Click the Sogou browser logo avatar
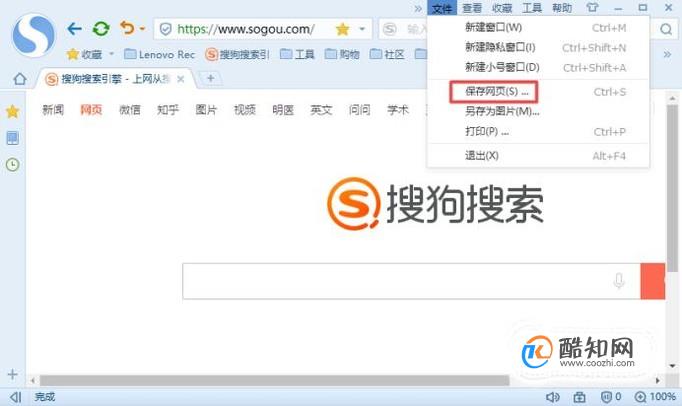This screenshot has width=682, height=406. (34, 35)
